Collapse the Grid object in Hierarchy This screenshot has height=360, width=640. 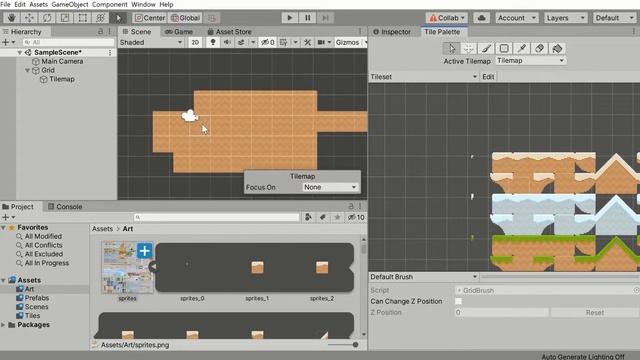[27, 70]
